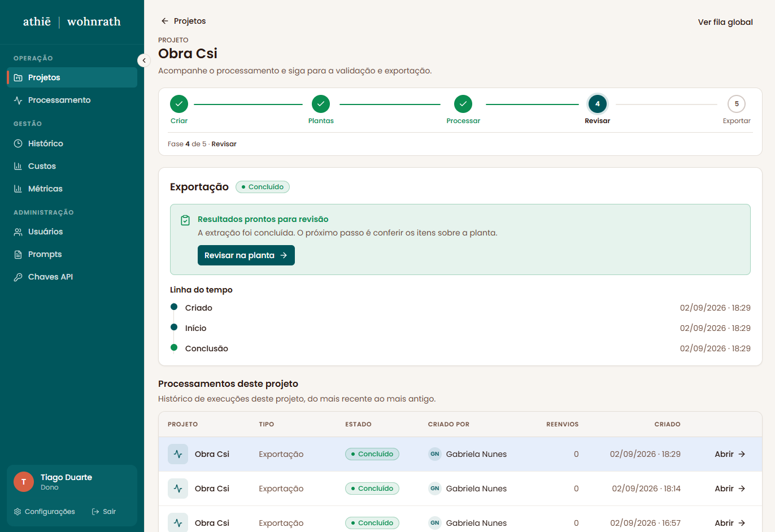Go to Histórico in the sidebar
775x532 pixels.
click(x=72, y=143)
